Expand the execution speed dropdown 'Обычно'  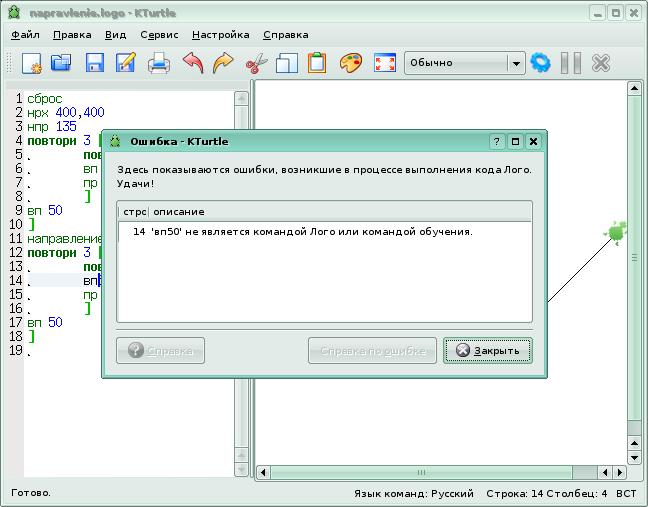(515, 63)
